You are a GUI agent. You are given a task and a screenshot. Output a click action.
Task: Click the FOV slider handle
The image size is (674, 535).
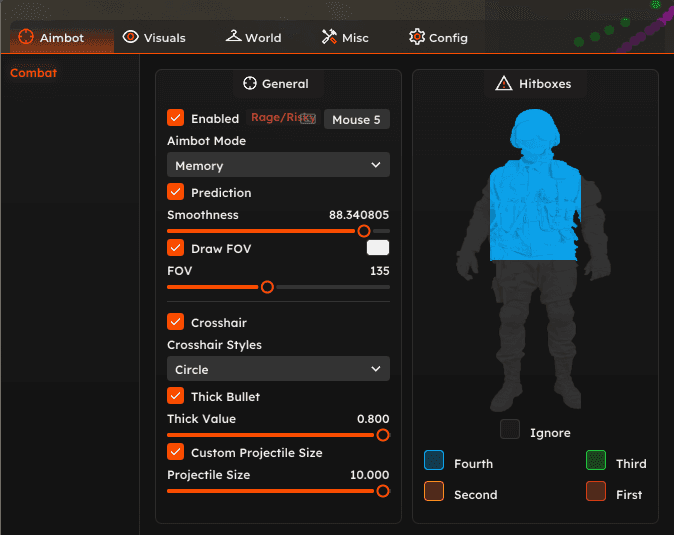click(267, 287)
